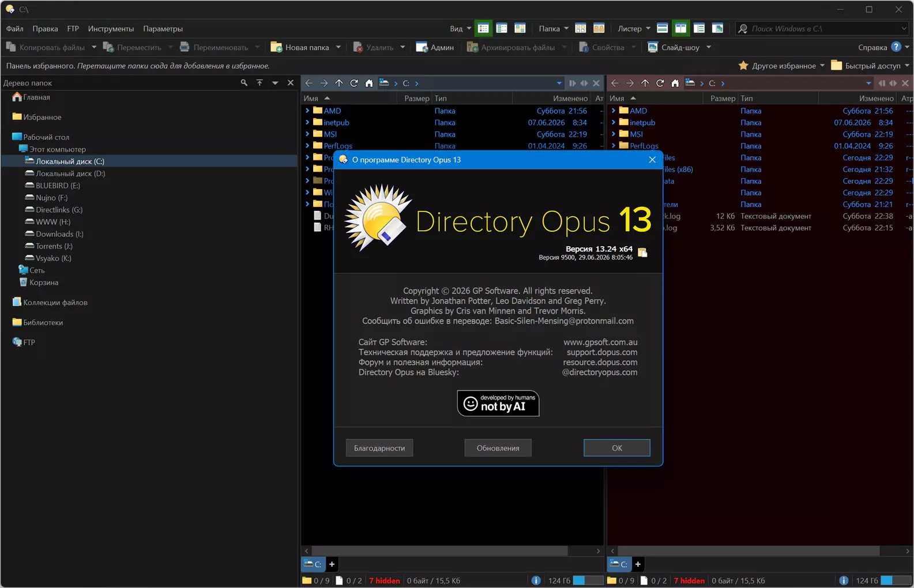Viewport: 914px width, 588px height.
Task: Click the Обновления button
Action: pyautogui.click(x=498, y=448)
